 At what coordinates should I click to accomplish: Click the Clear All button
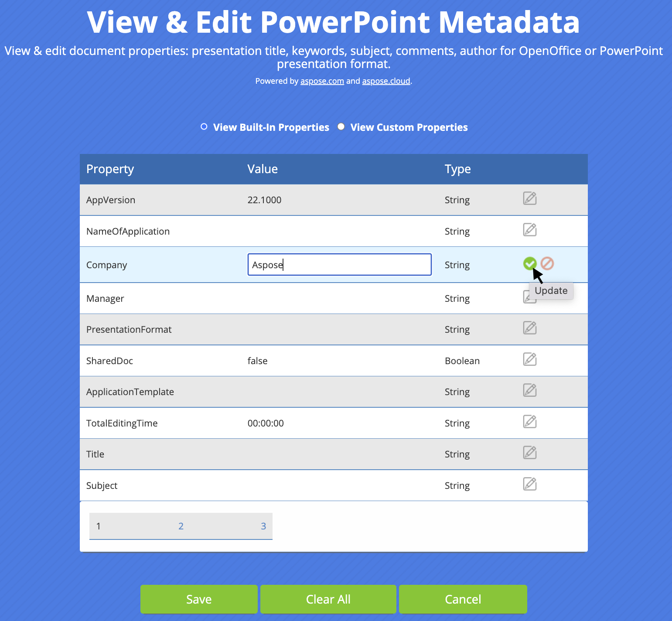[x=328, y=599]
